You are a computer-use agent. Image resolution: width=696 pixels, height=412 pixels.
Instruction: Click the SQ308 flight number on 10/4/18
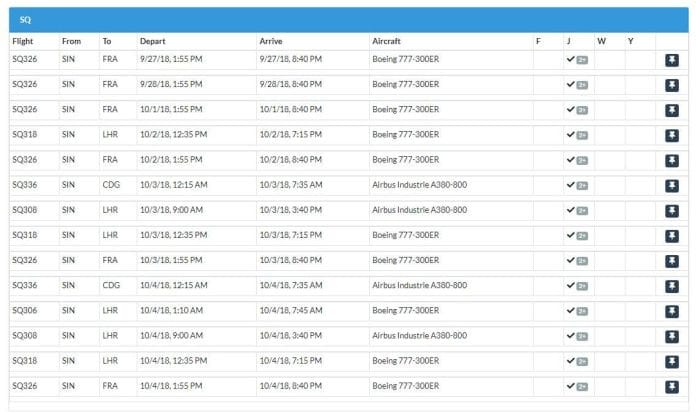(24, 336)
